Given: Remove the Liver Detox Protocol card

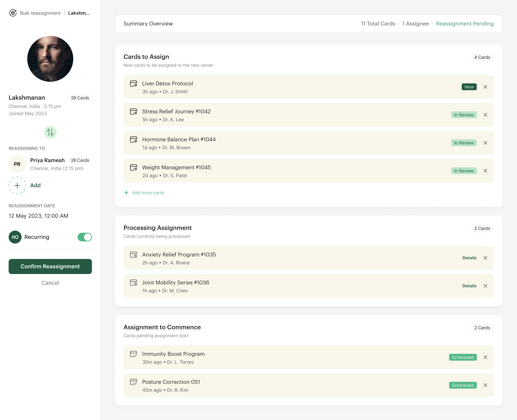Looking at the screenshot, I should pos(485,87).
